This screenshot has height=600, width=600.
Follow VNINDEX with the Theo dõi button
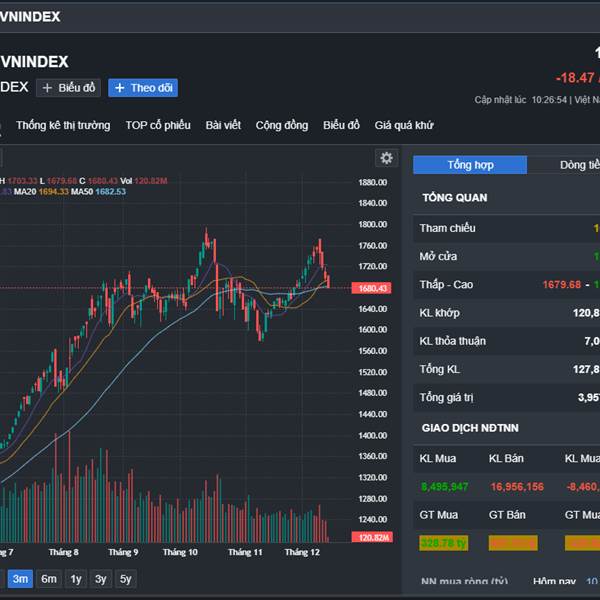click(x=144, y=88)
